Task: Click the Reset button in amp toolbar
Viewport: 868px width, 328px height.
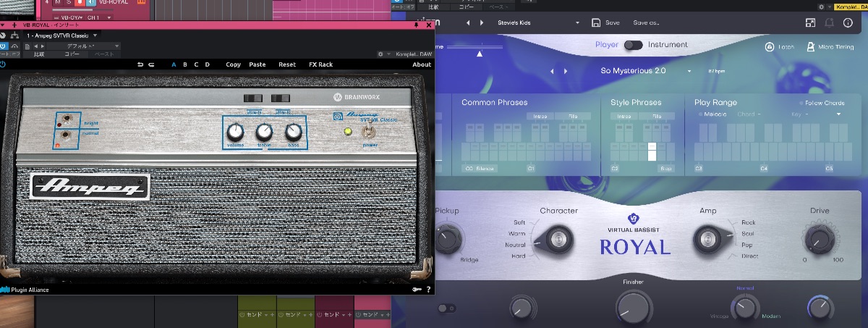Action: click(287, 64)
